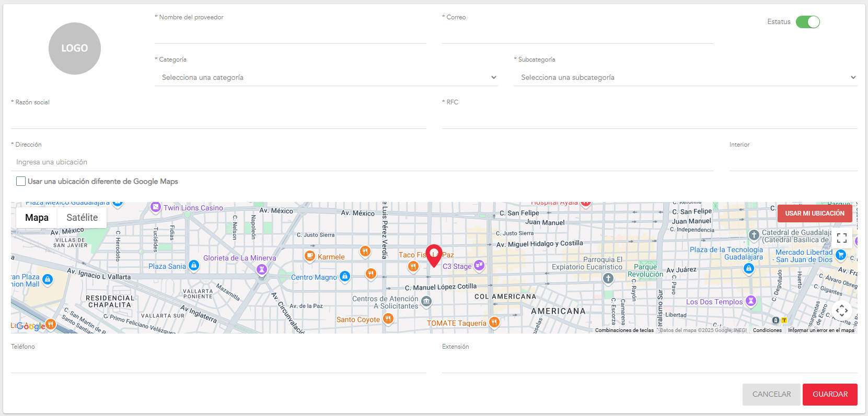The image size is (868, 416).
Task: Click the C3 Stage venue marker
Action: click(x=479, y=265)
